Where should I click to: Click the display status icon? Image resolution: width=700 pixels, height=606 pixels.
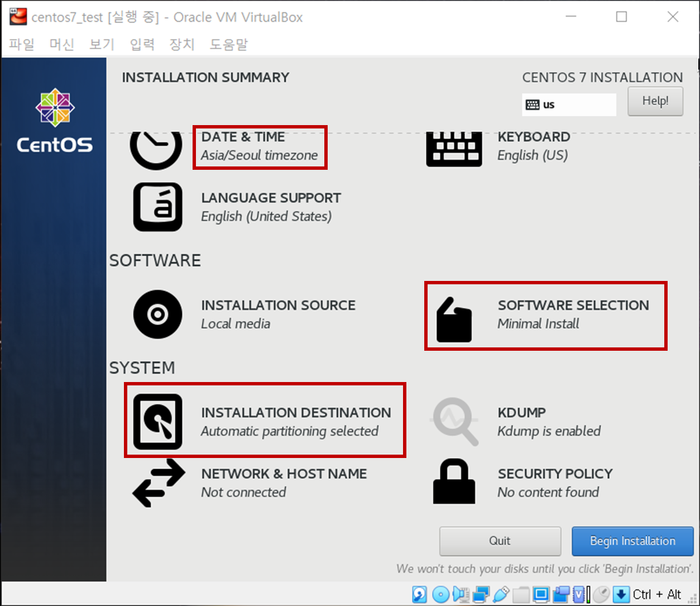pos(541,594)
